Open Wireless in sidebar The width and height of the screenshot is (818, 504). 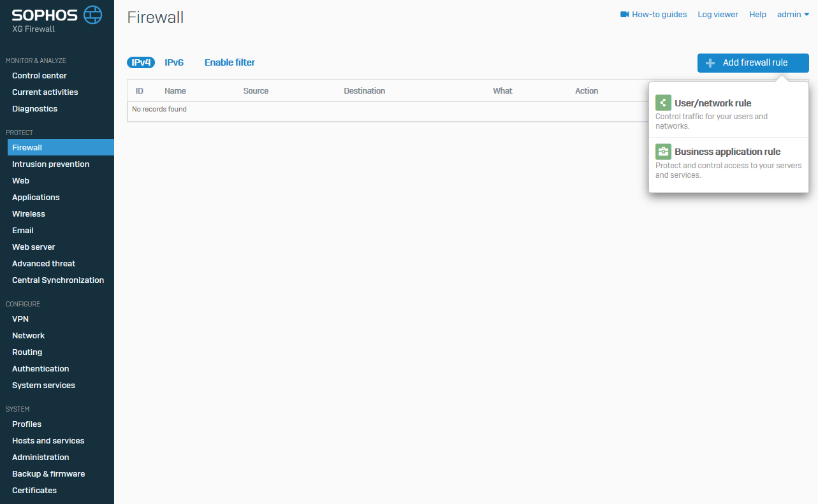(29, 214)
